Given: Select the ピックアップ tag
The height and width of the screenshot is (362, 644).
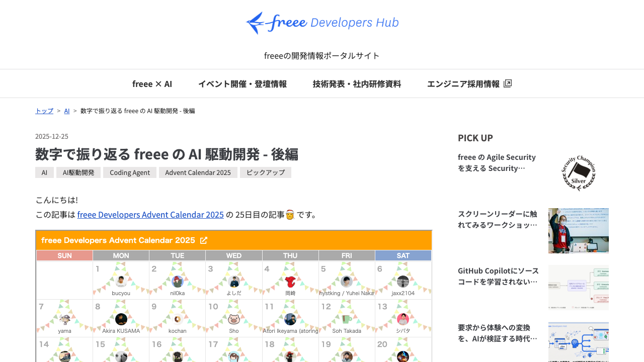Looking at the screenshot, I should tap(266, 172).
